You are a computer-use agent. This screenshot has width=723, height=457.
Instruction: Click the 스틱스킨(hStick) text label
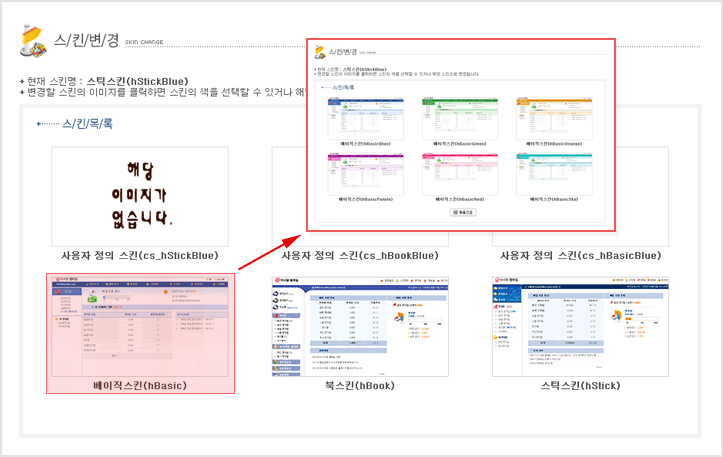(581, 385)
